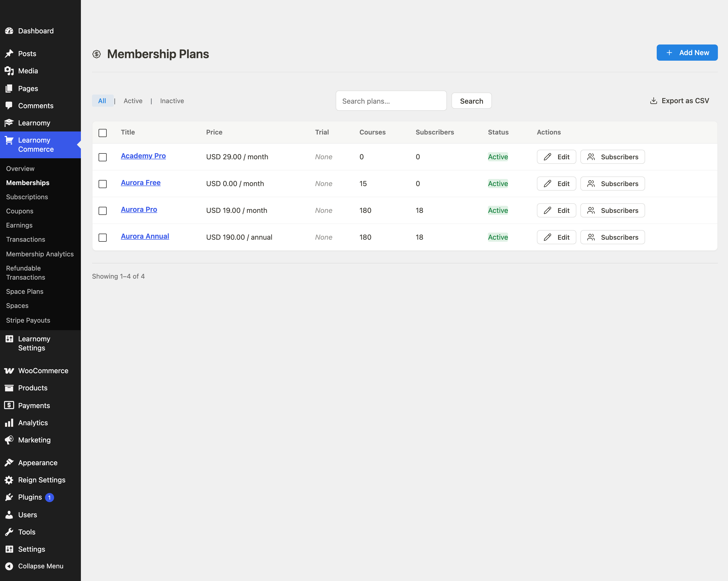Click Edit button for Aurora Free
The image size is (728, 581).
point(556,184)
